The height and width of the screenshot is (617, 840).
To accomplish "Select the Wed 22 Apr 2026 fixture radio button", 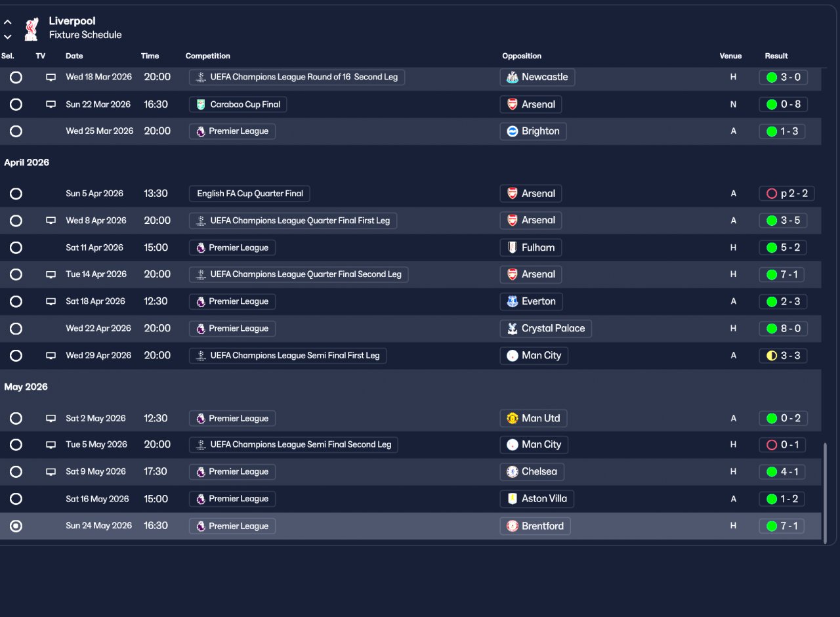I will [x=16, y=328].
